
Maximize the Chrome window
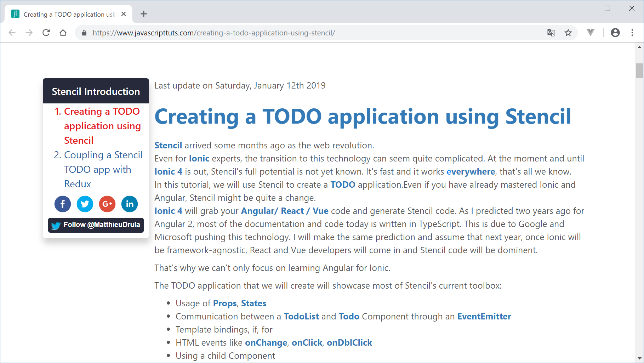tap(608, 8)
